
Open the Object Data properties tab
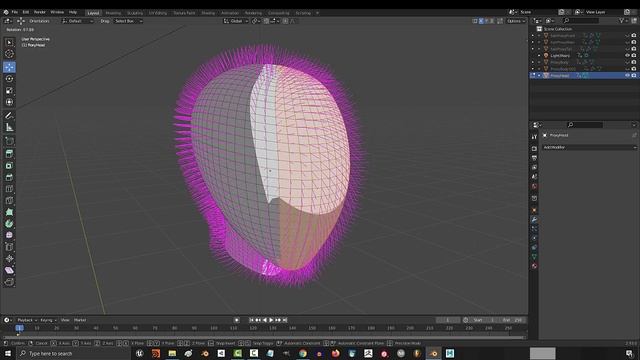coord(534,257)
